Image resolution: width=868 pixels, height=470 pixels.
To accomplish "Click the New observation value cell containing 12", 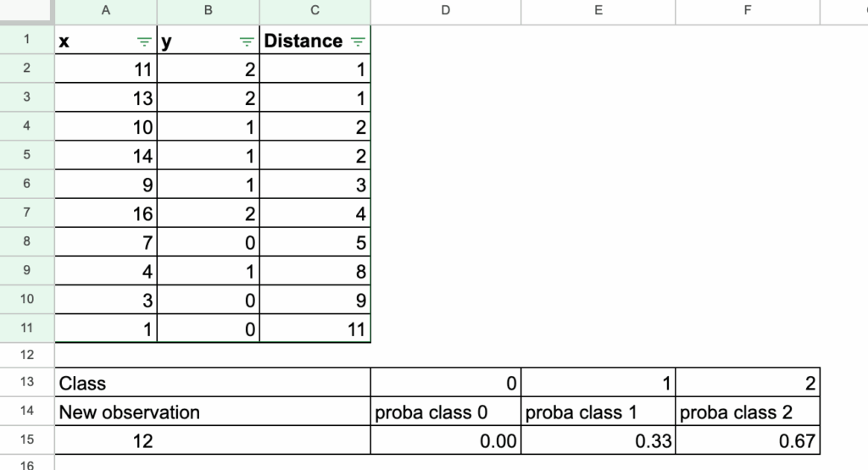I will [x=144, y=441].
